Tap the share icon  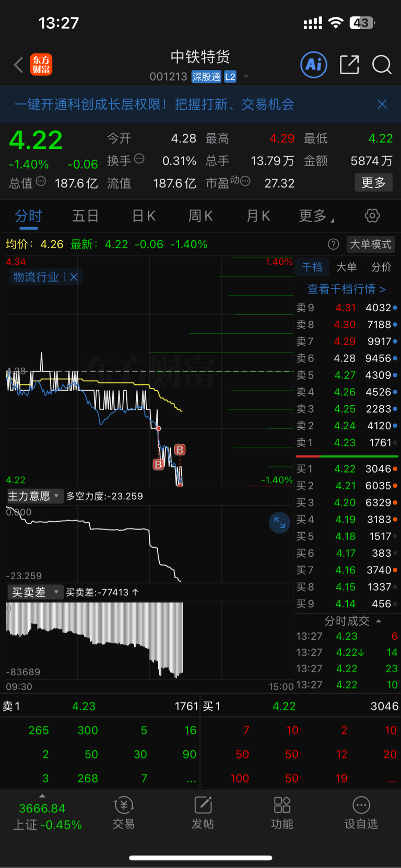[349, 65]
